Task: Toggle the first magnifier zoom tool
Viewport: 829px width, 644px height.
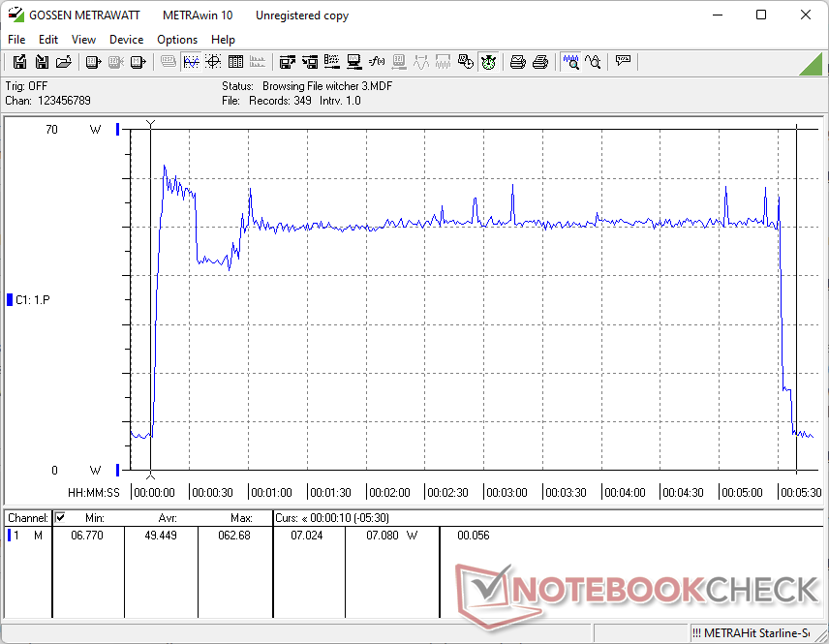Action: point(571,62)
